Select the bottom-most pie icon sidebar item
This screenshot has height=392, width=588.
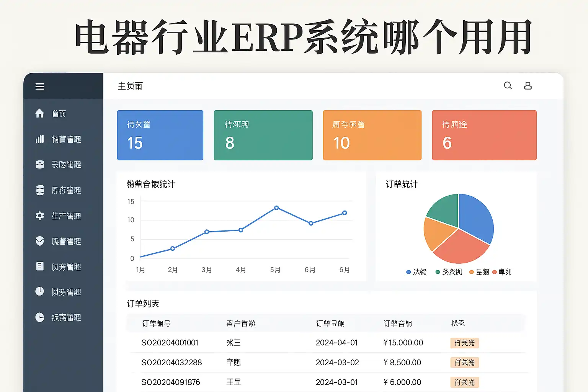(x=40, y=317)
